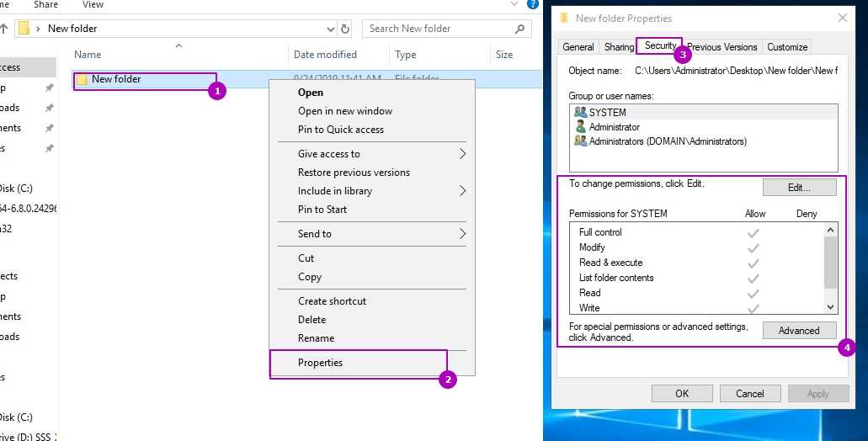Click the New folder icon in file list
868x441 pixels.
[x=82, y=80]
